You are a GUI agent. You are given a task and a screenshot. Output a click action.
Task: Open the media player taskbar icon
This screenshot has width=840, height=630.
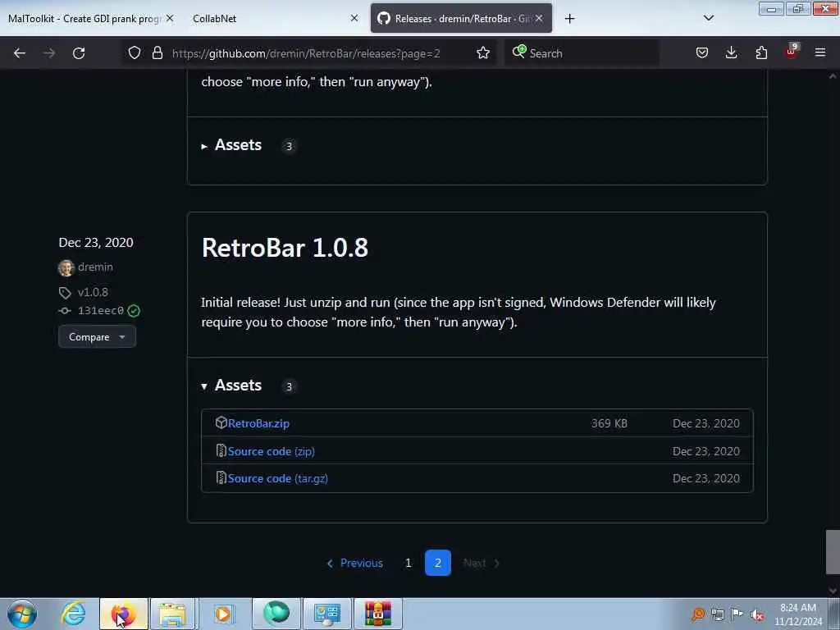click(x=223, y=614)
